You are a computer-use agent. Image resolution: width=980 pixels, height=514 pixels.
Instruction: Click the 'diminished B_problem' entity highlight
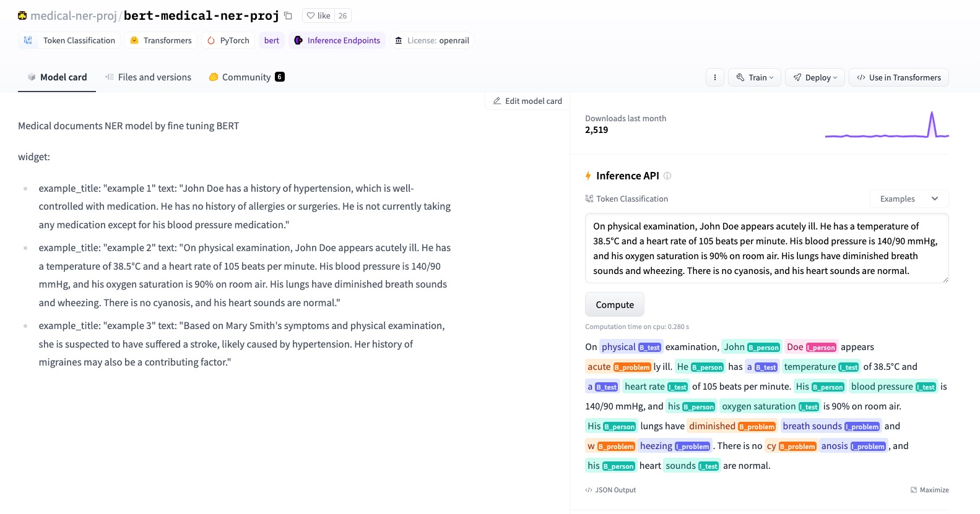pos(732,426)
